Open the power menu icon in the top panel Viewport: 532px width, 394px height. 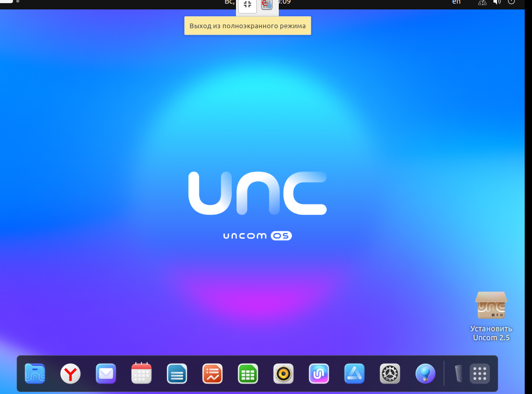[x=511, y=2]
